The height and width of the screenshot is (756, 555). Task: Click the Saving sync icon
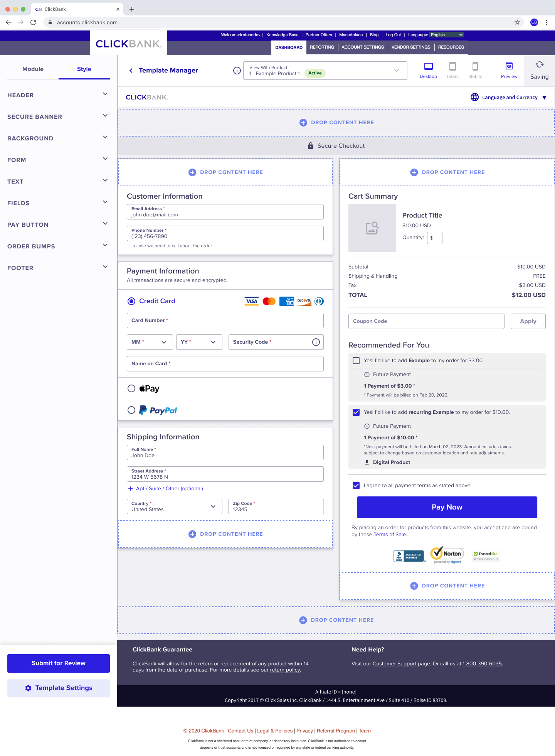(540, 65)
